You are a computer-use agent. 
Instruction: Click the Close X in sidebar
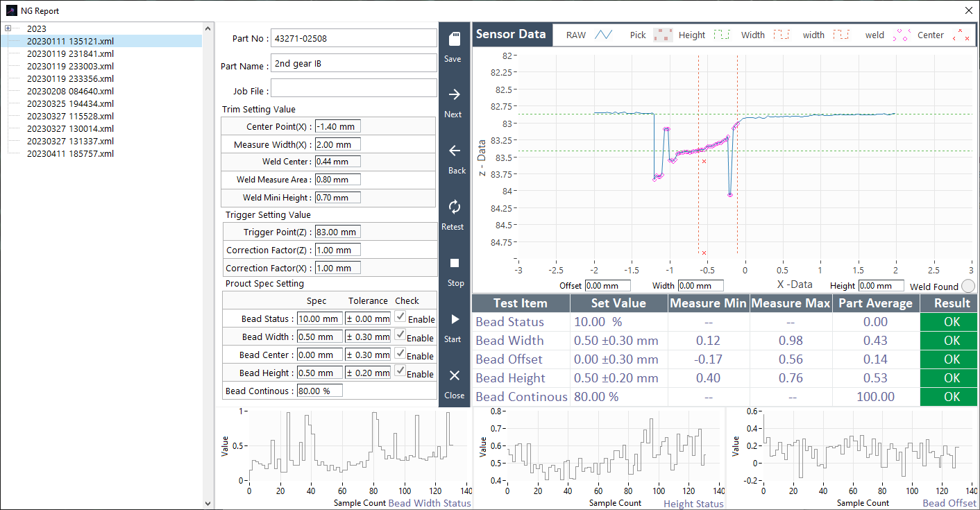(454, 375)
